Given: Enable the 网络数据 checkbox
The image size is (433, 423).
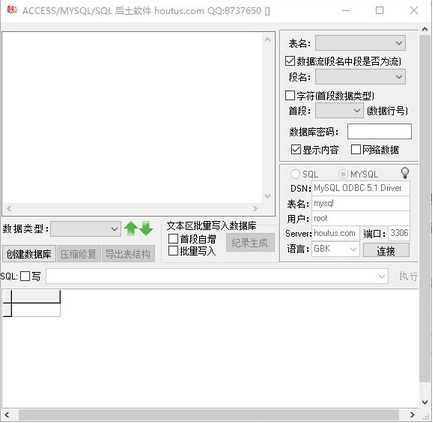Looking at the screenshot, I should pos(356,149).
